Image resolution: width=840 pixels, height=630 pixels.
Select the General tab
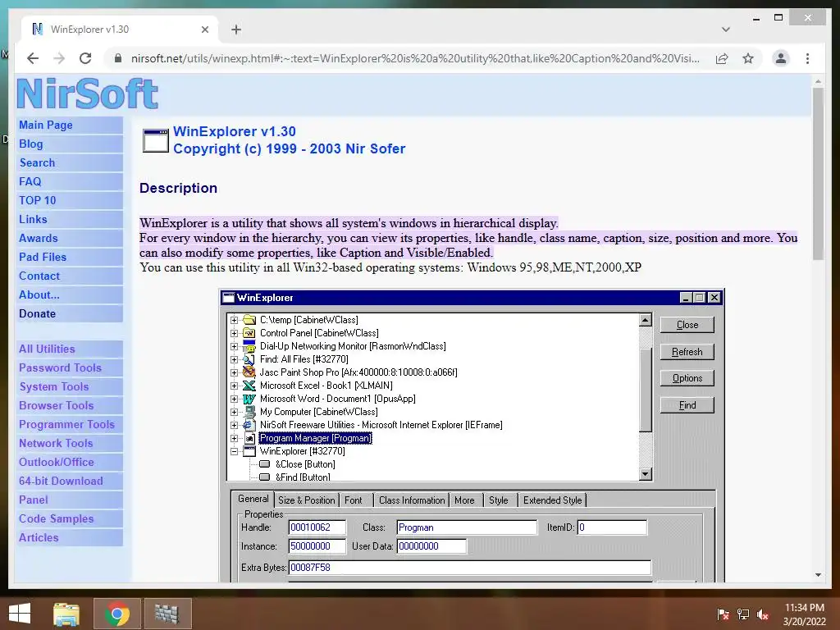click(253, 499)
